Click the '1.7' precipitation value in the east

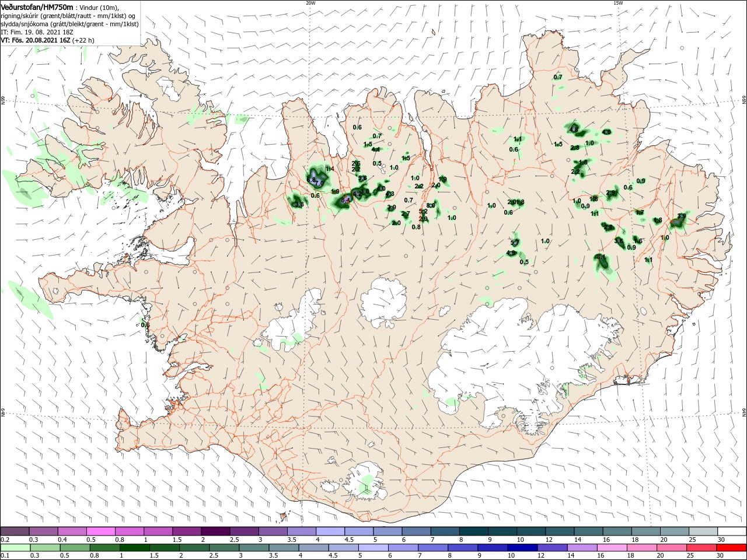tap(640, 212)
